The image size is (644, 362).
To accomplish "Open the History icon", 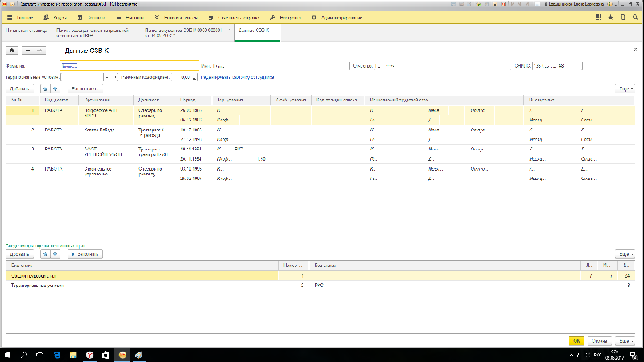I will 623,17.
